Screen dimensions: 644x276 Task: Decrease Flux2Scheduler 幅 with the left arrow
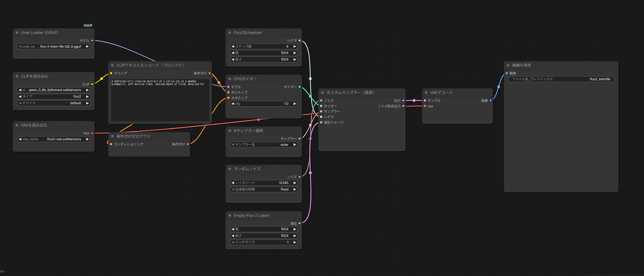233,53
